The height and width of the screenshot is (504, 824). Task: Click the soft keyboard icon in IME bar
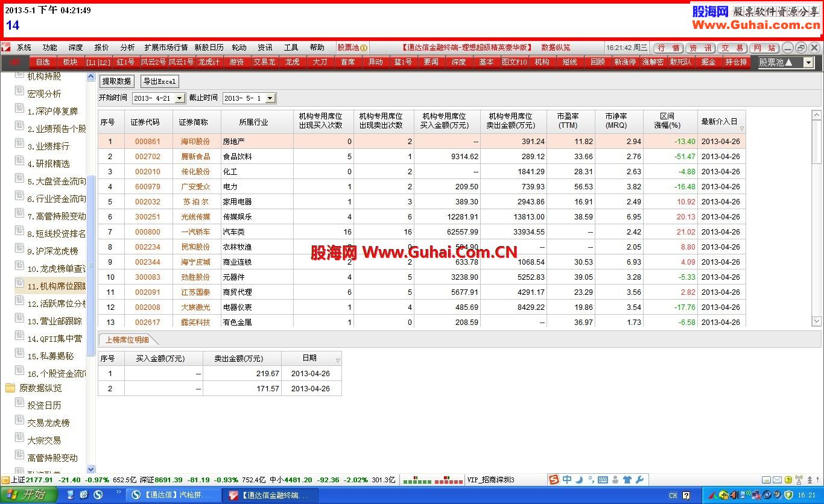point(603,480)
